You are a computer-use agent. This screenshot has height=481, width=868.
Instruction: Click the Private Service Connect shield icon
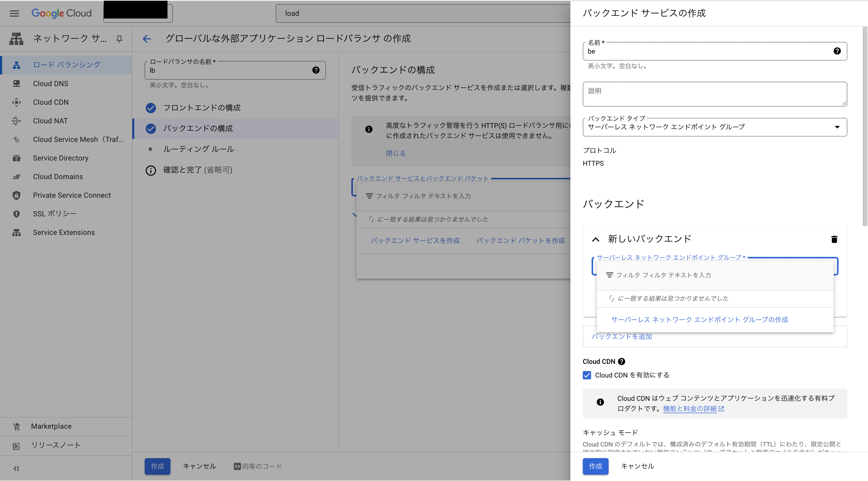tap(16, 195)
